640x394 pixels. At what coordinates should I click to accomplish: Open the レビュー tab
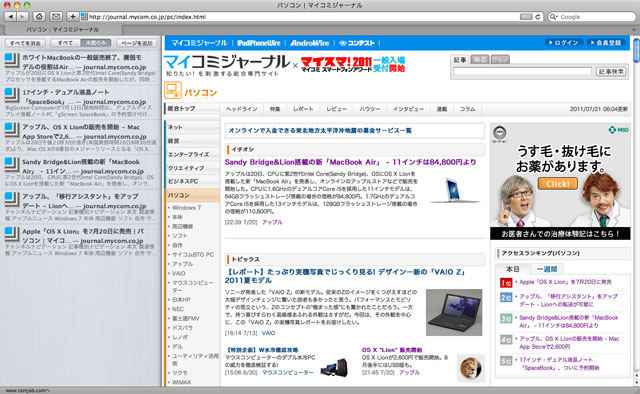point(336,109)
